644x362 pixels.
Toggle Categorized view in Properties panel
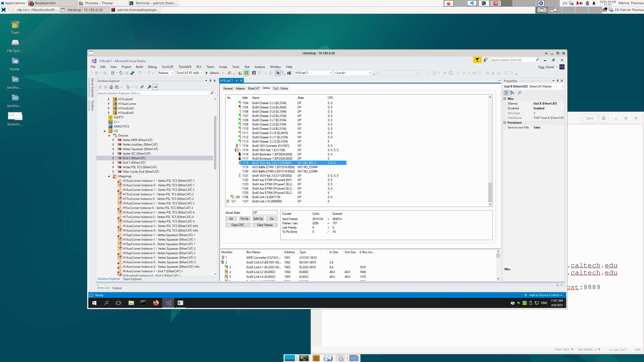(506, 93)
